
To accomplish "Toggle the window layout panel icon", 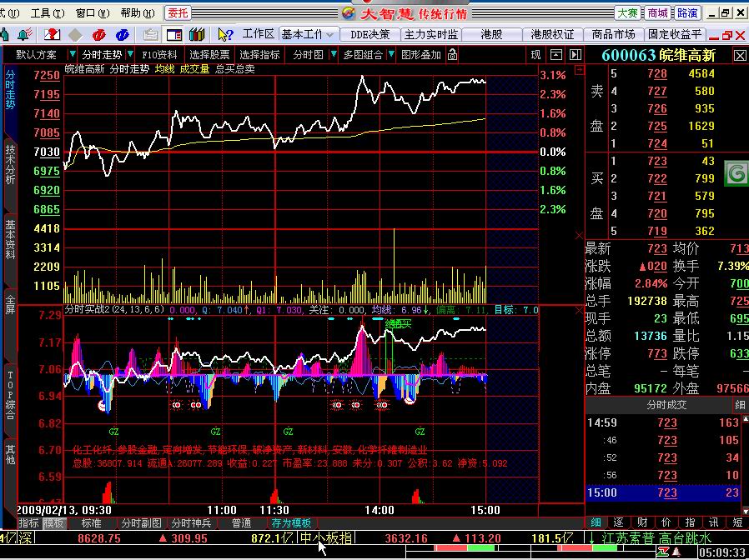I will coord(174,34).
